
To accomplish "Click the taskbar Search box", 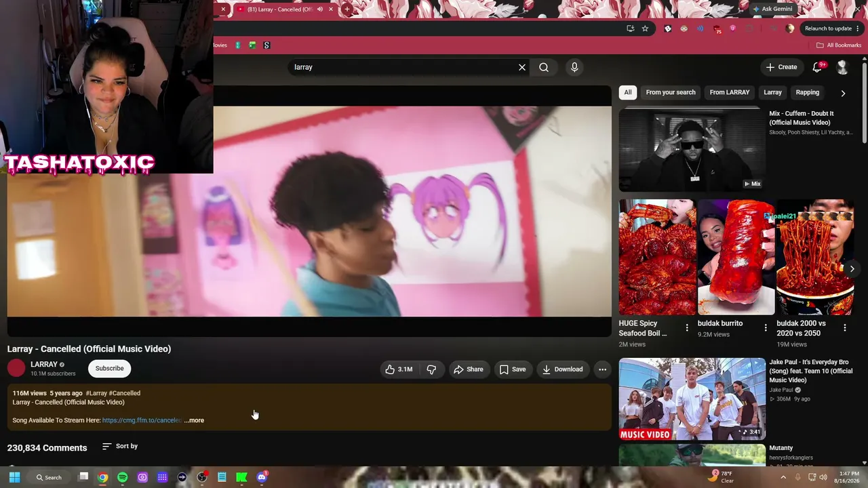I will click(x=50, y=477).
